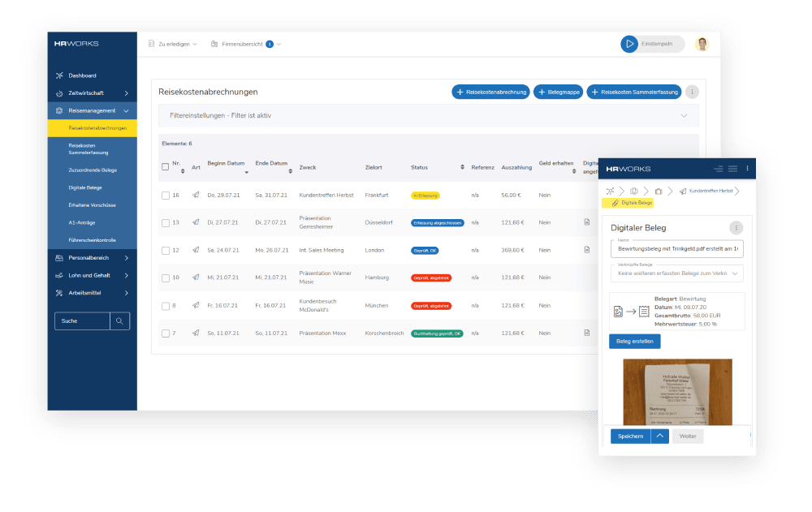
Task: Click the Beleg erstellen button
Action: click(634, 341)
